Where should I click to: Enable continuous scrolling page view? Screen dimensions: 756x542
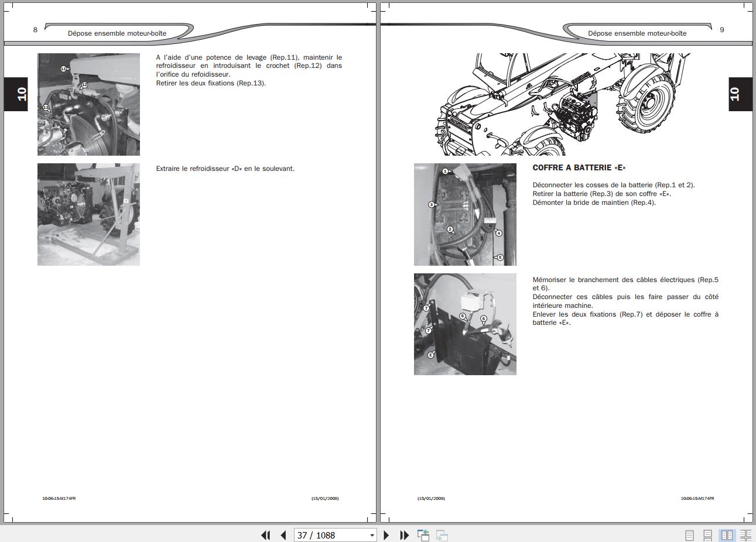[x=708, y=535]
